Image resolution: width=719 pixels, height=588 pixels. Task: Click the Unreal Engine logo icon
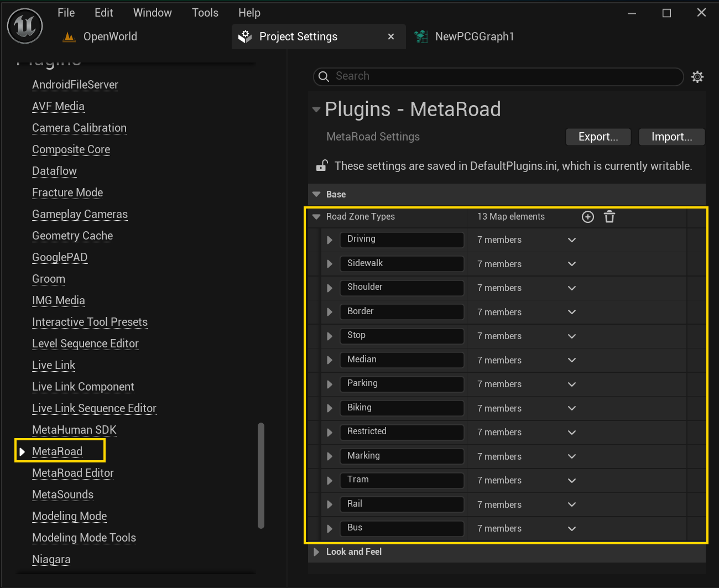pyautogui.click(x=25, y=26)
